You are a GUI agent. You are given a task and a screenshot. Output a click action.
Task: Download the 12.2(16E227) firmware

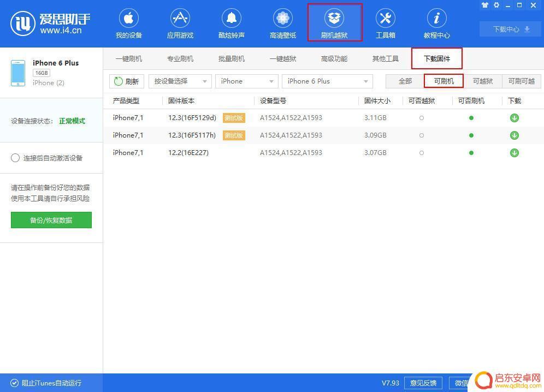[514, 153]
